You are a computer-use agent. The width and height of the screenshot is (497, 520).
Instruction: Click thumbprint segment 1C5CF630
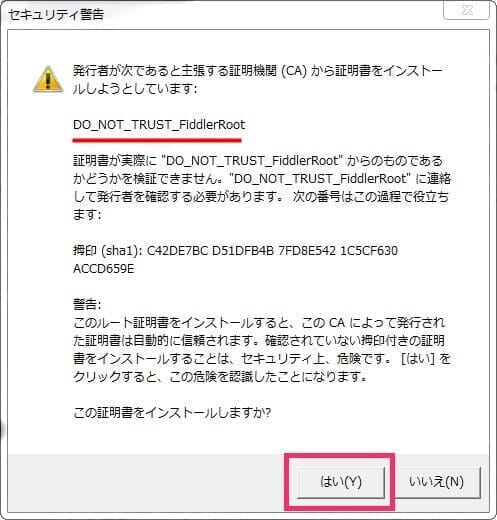369,251
